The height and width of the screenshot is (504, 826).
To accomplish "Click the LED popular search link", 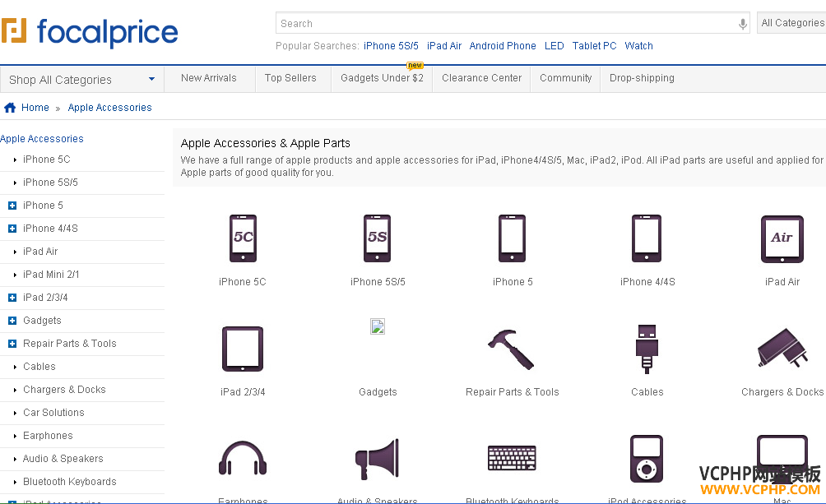I will [555, 46].
